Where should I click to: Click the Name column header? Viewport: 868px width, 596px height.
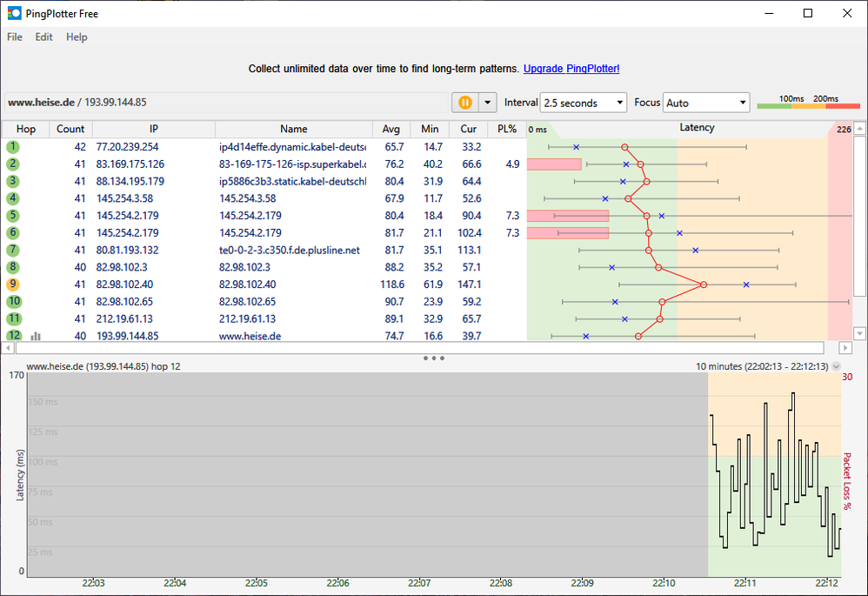pos(293,129)
